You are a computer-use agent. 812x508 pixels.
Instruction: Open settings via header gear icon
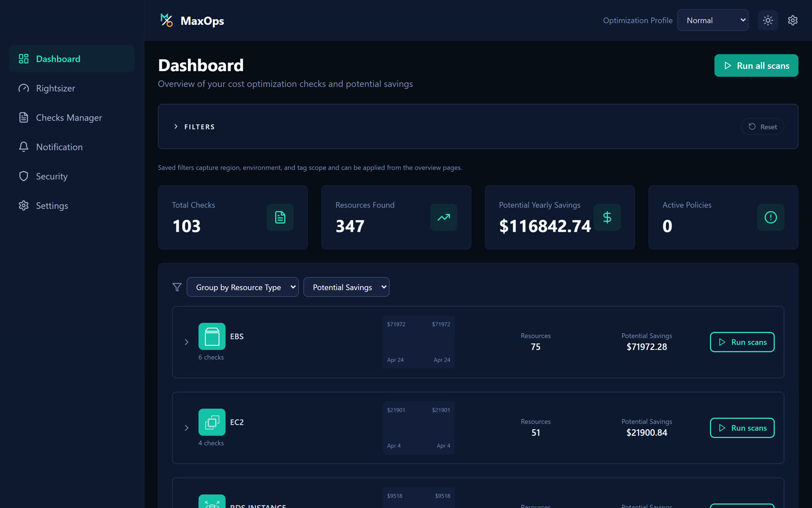pyautogui.click(x=793, y=20)
